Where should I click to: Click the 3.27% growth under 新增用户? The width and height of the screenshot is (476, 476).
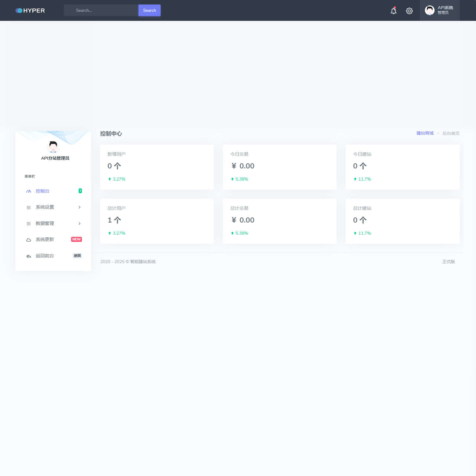pyautogui.click(x=117, y=179)
